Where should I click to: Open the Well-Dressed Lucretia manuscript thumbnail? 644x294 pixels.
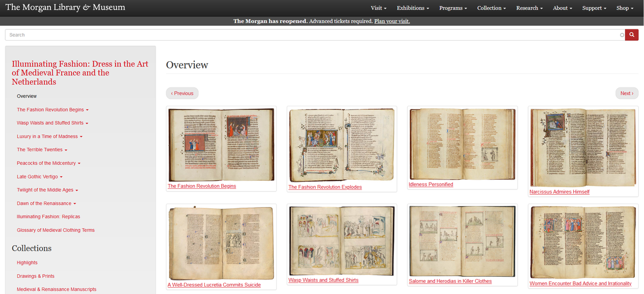tap(221, 243)
